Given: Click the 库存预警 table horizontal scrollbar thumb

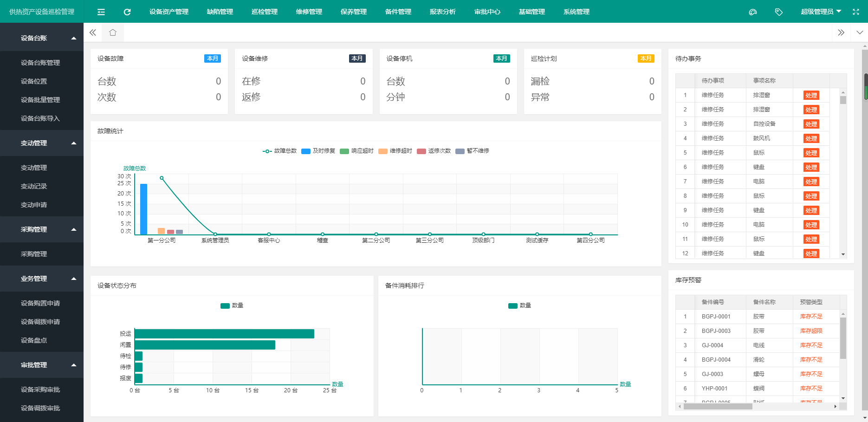Looking at the screenshot, I should (718, 406).
